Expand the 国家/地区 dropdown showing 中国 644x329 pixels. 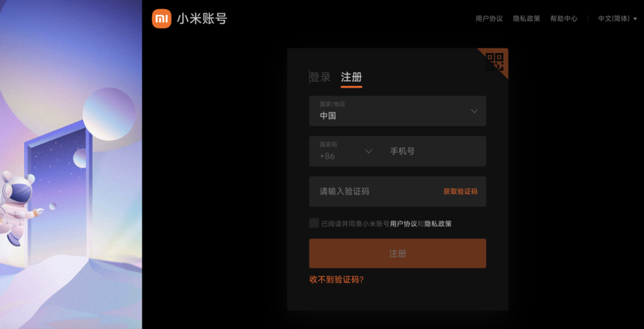pos(398,111)
